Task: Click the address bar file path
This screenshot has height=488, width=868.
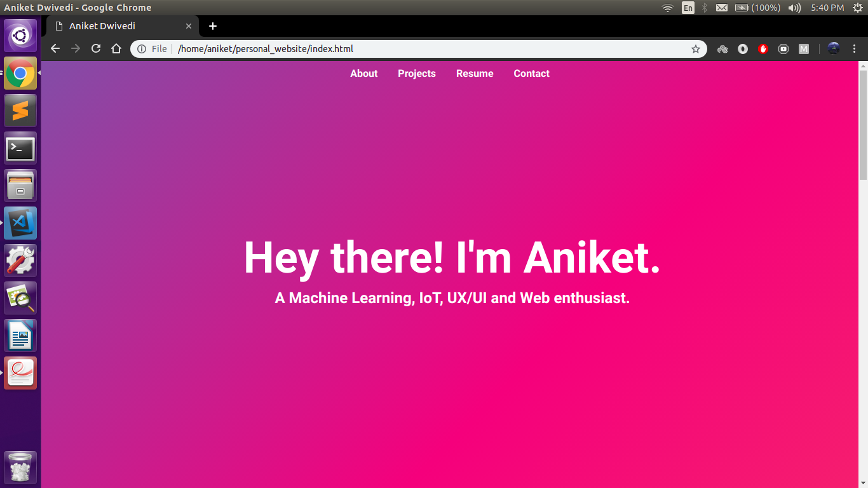Action: point(266,49)
